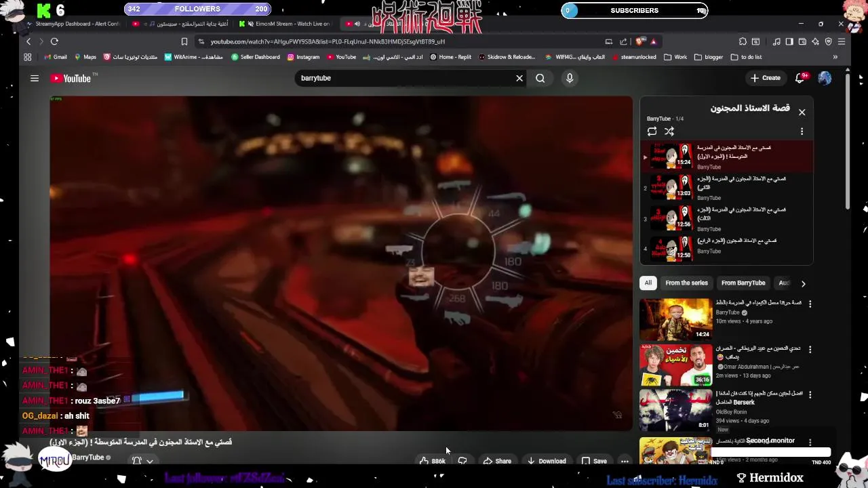This screenshot has height=488, width=868.
Task: Open the steamunlocked bookmark
Action: point(634,57)
